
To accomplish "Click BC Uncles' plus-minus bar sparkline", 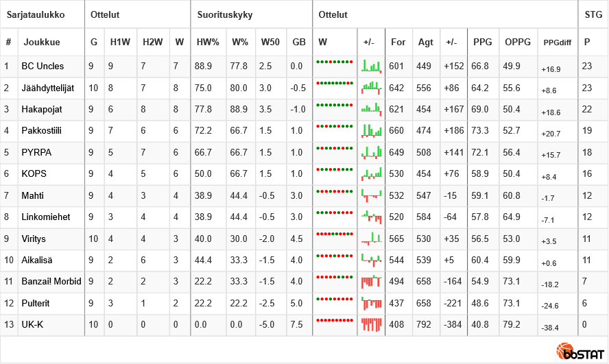I will point(371,66).
